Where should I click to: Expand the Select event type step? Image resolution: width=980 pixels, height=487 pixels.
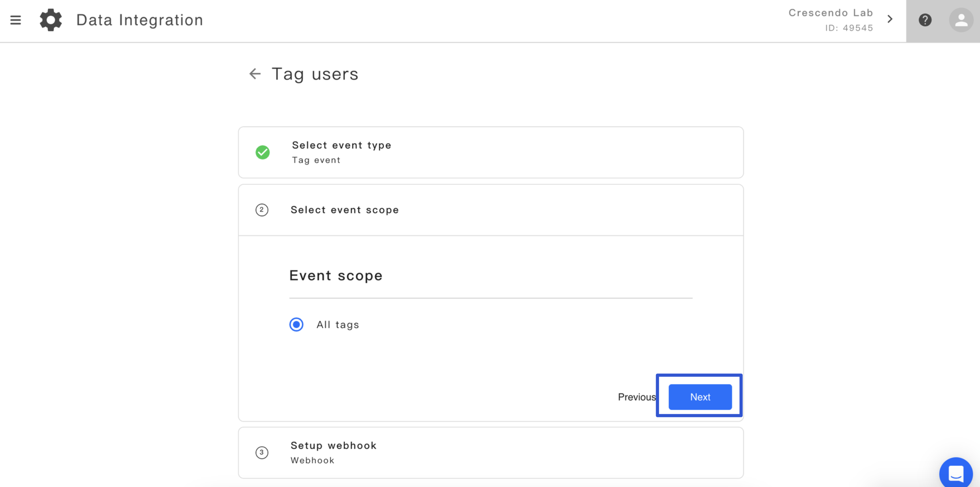tap(491, 152)
